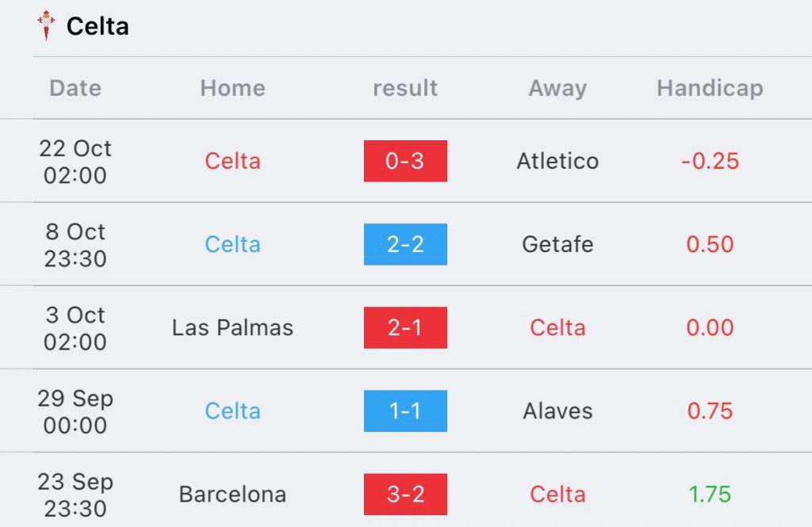This screenshot has width=812, height=527.
Task: Click the result column header
Action: [405, 88]
